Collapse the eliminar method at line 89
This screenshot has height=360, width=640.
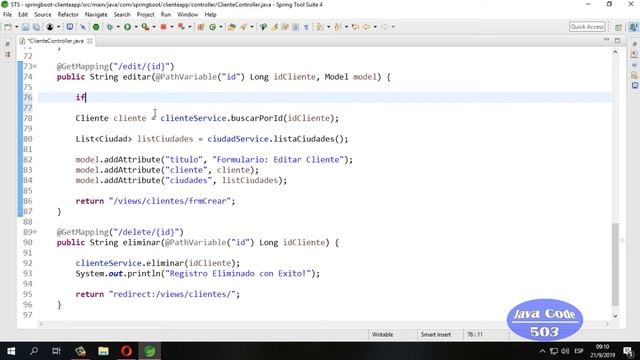tap(35, 232)
